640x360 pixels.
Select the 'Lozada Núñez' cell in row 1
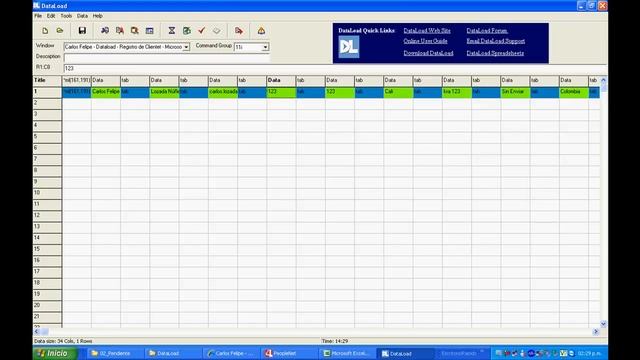164,92
